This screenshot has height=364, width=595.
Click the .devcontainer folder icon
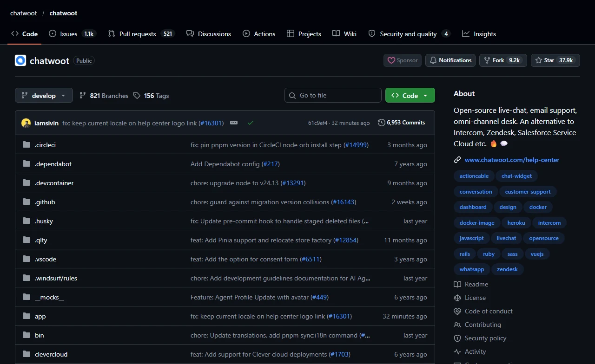(x=26, y=183)
